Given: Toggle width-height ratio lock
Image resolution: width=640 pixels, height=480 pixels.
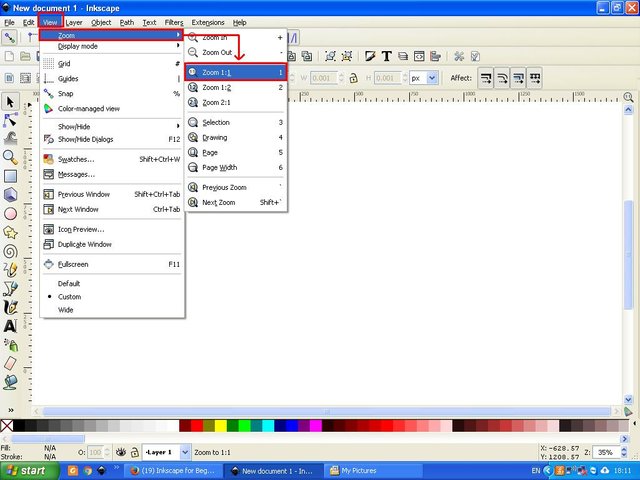Looking at the screenshot, I should tap(353, 78).
